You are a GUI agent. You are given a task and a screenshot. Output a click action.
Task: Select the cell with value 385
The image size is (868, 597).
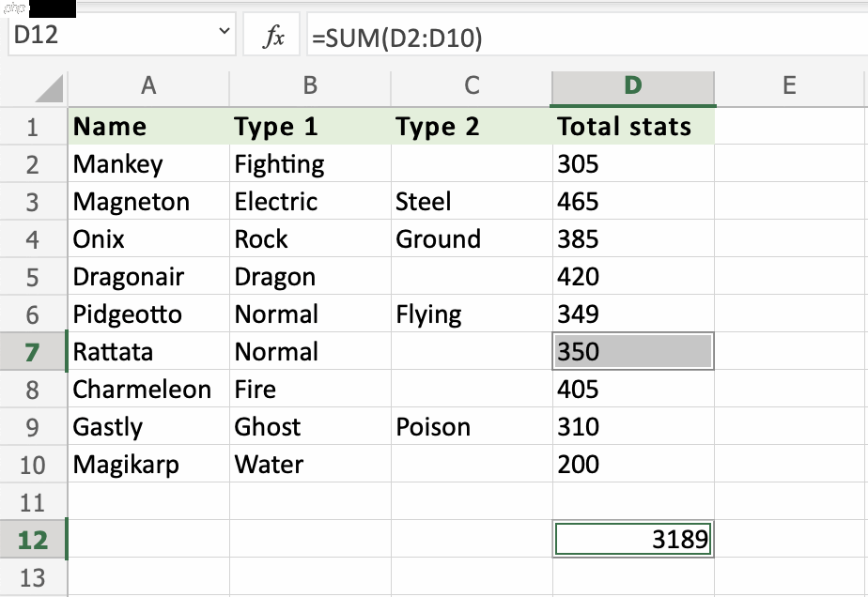pyautogui.click(x=633, y=239)
